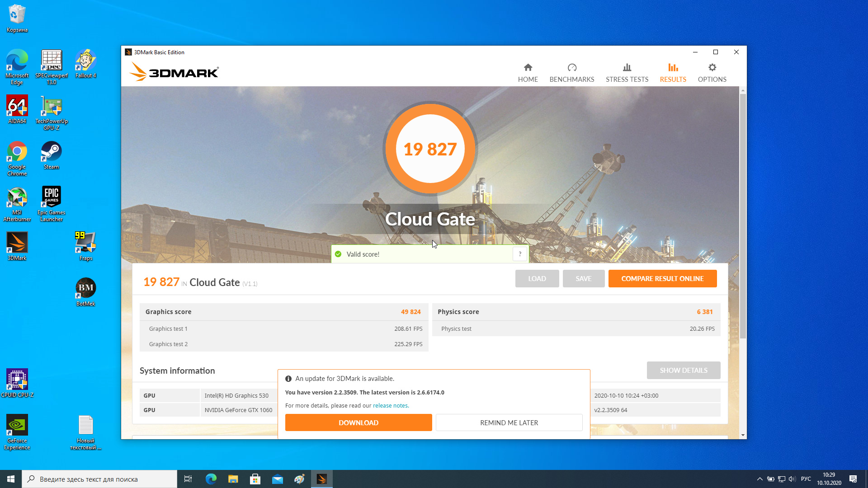Click COMPARE RESULT ONLINE
This screenshot has height=488, width=868.
[x=662, y=278]
